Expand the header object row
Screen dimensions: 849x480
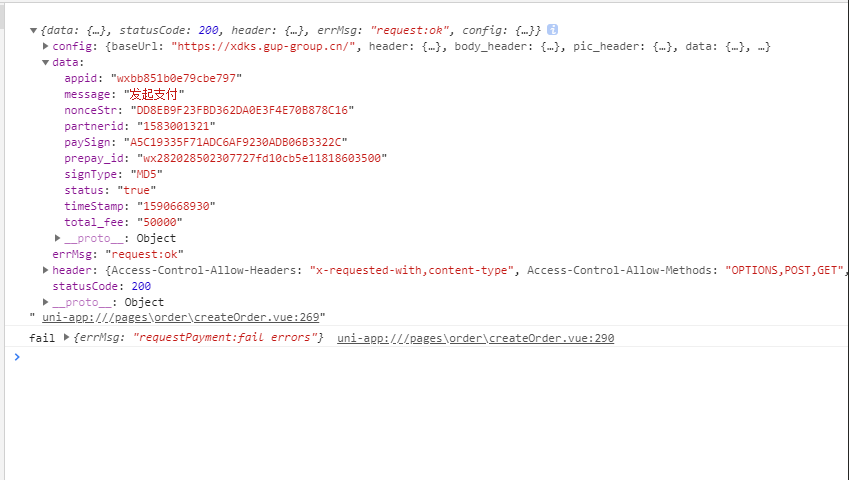point(45,270)
